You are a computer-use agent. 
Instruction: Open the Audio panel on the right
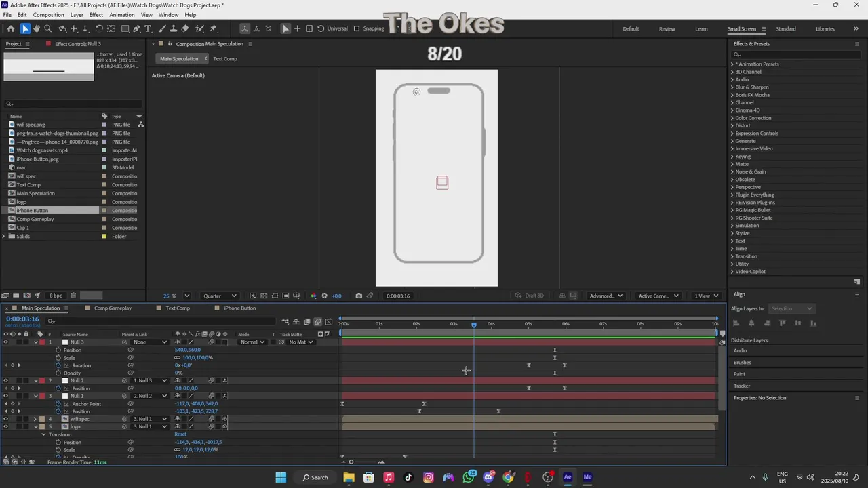pyautogui.click(x=740, y=350)
